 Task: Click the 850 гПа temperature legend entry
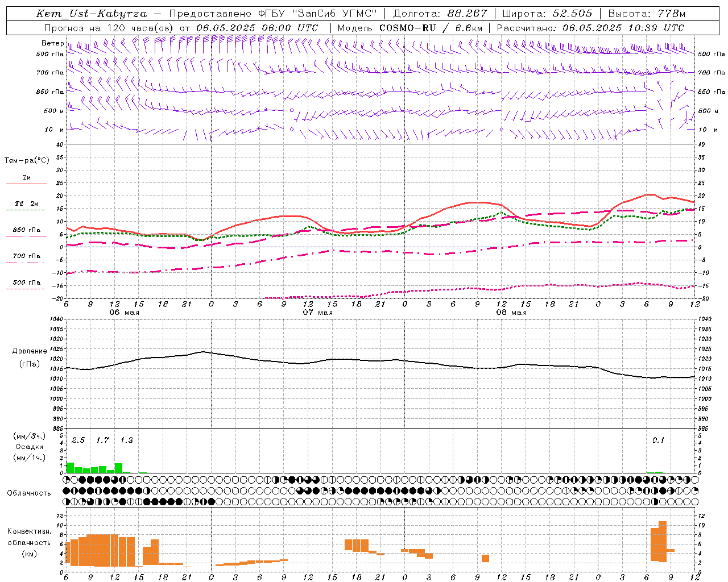coord(27,230)
